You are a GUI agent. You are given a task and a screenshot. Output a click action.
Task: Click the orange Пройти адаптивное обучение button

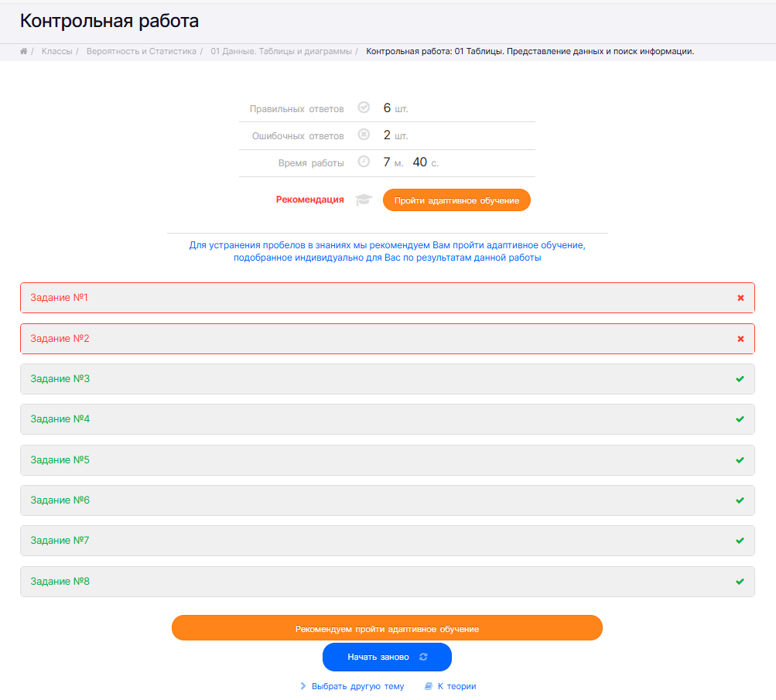point(456,200)
